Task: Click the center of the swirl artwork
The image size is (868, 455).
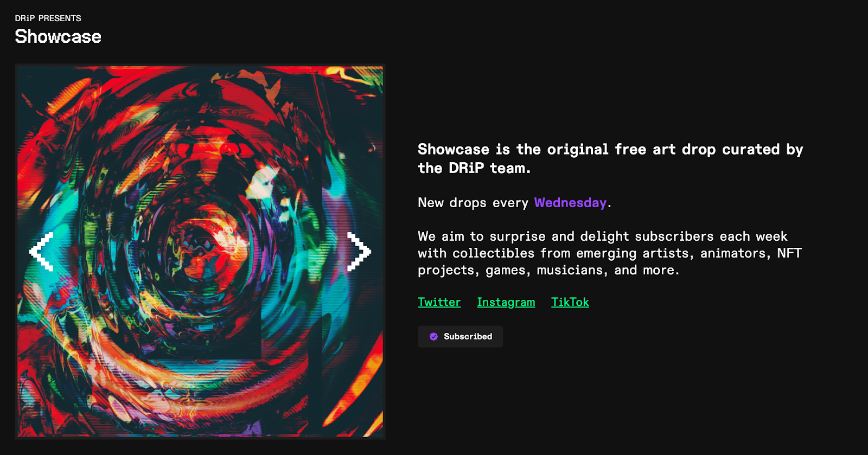Action: 200,252
